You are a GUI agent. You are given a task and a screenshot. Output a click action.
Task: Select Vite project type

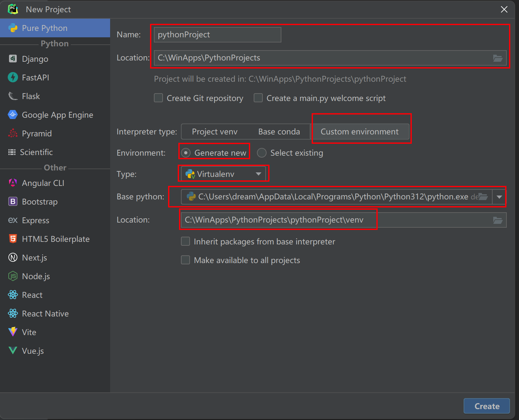[x=55, y=332]
